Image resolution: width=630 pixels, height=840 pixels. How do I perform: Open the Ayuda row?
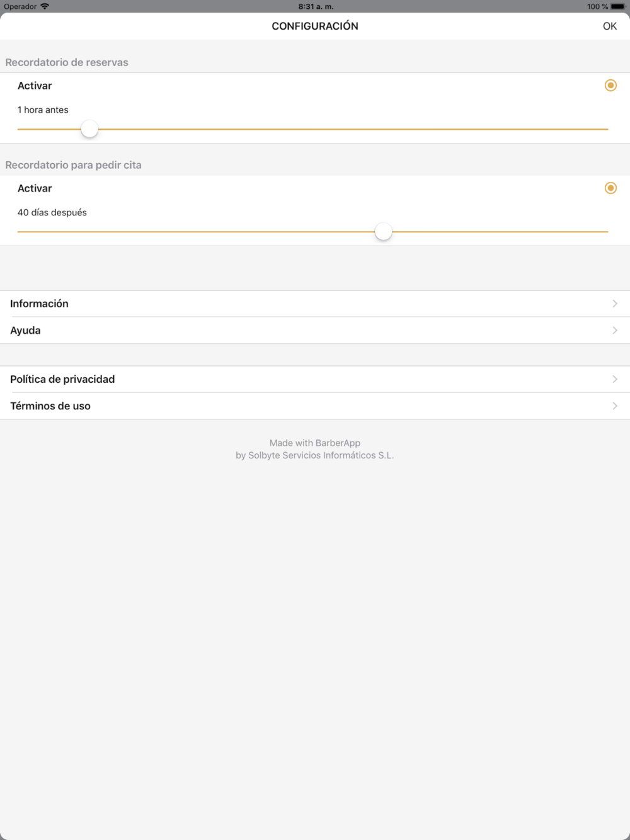[315, 330]
